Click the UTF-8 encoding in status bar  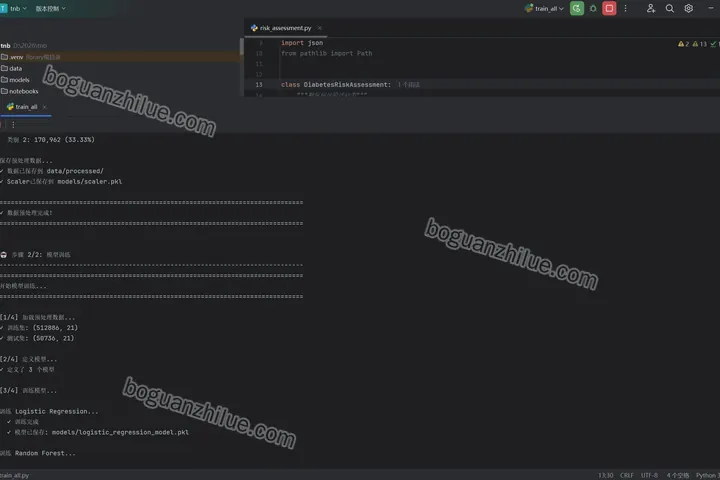[x=649, y=475]
